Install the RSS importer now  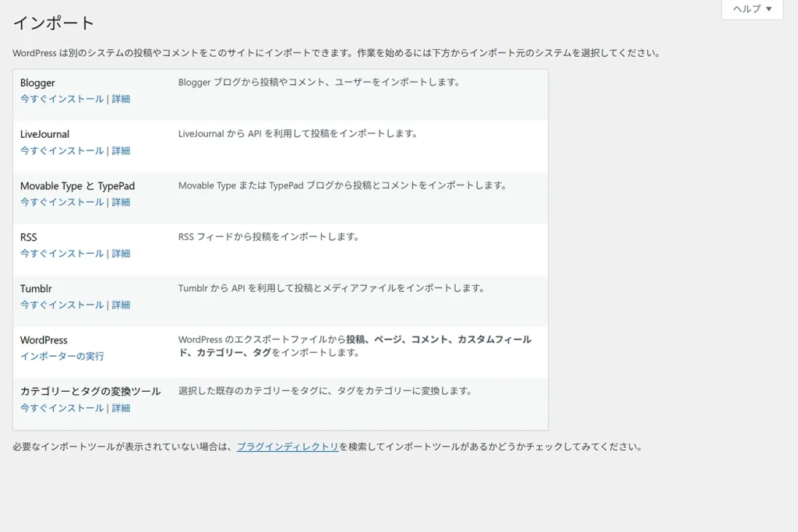tap(61, 253)
